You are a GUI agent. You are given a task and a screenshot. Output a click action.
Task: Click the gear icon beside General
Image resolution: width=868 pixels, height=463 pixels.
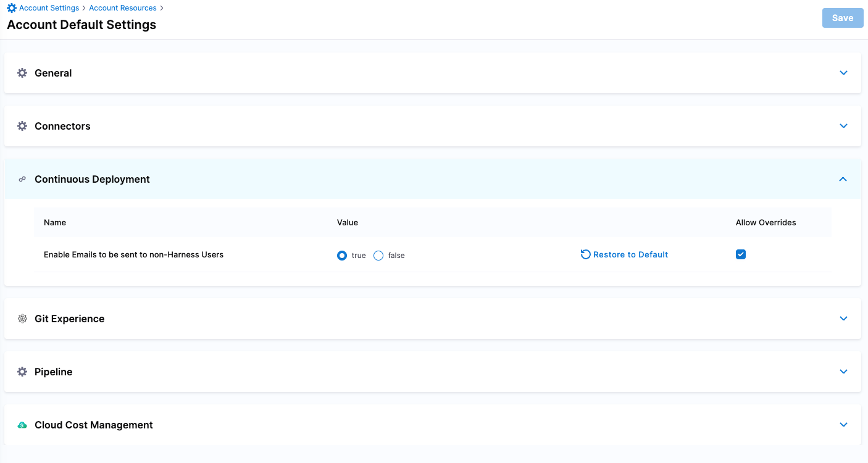[22, 73]
